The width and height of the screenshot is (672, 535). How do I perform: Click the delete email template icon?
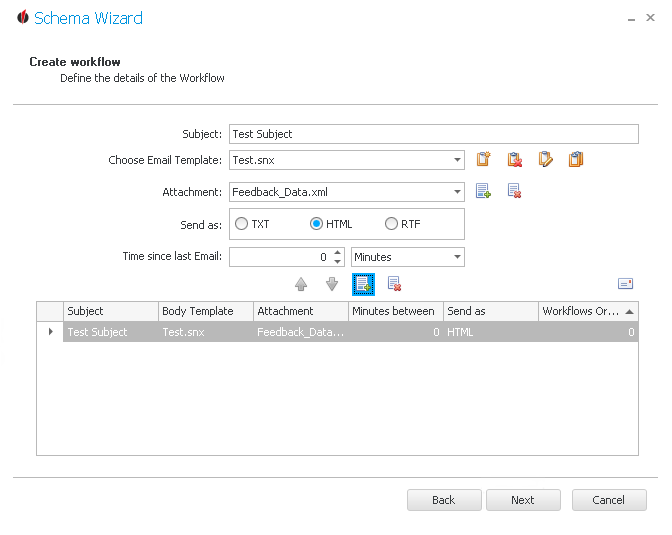514,159
